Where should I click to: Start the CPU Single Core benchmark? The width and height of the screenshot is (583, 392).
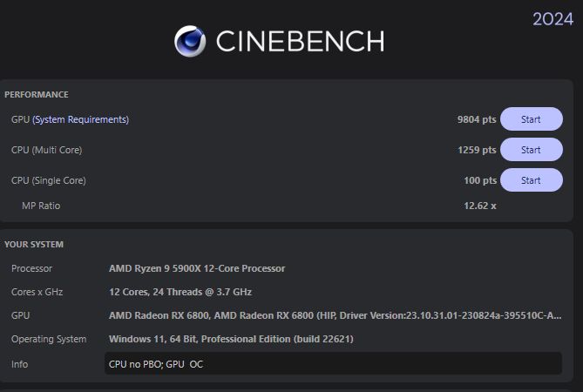click(531, 180)
